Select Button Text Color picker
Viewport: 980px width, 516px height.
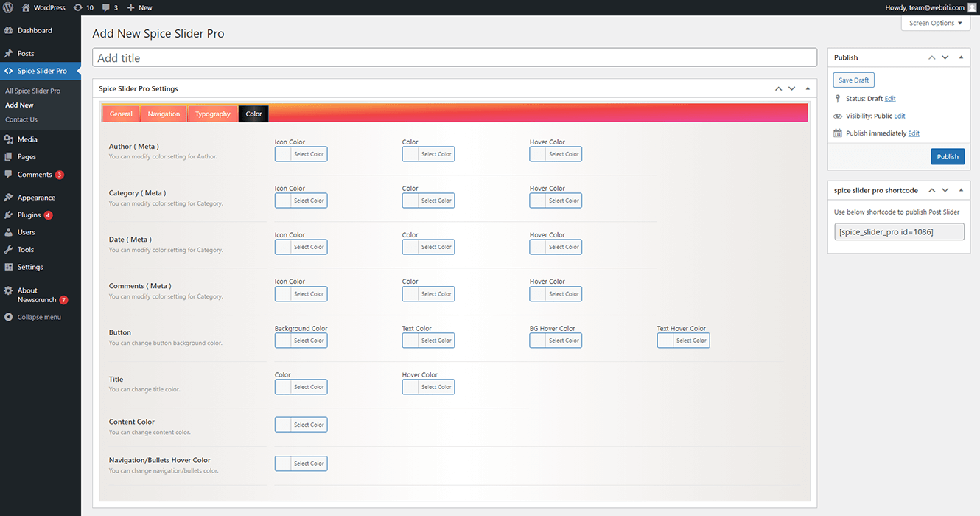pos(428,341)
